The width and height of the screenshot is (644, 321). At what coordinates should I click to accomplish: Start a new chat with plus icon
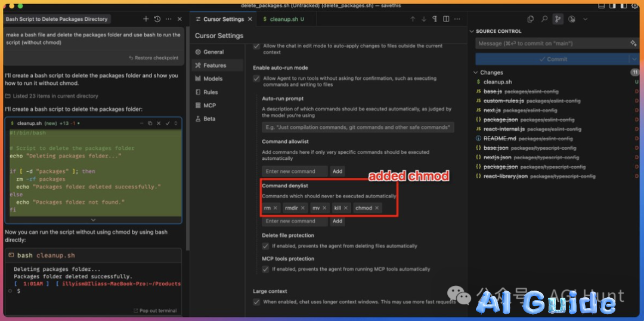(146, 19)
